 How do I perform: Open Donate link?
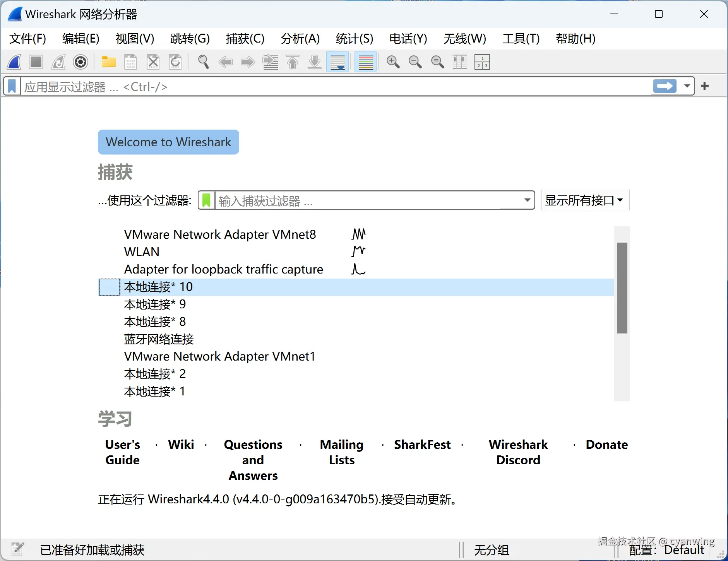click(606, 445)
